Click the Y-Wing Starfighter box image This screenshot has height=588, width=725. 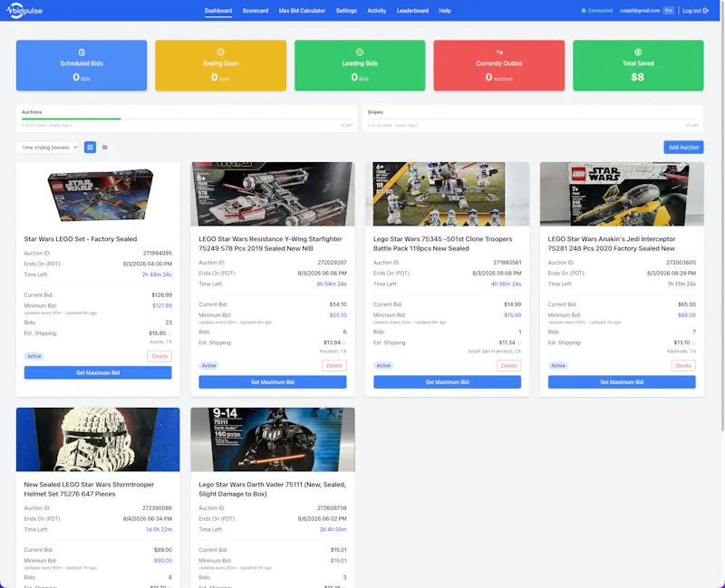pyautogui.click(x=273, y=194)
